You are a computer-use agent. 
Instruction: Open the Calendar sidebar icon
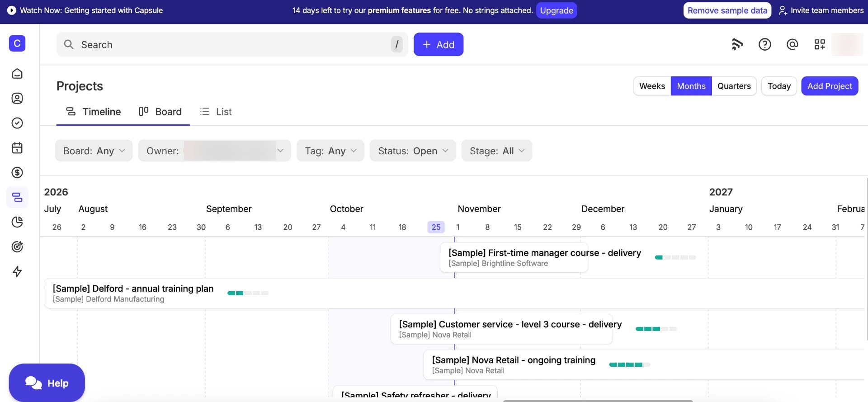point(17,148)
